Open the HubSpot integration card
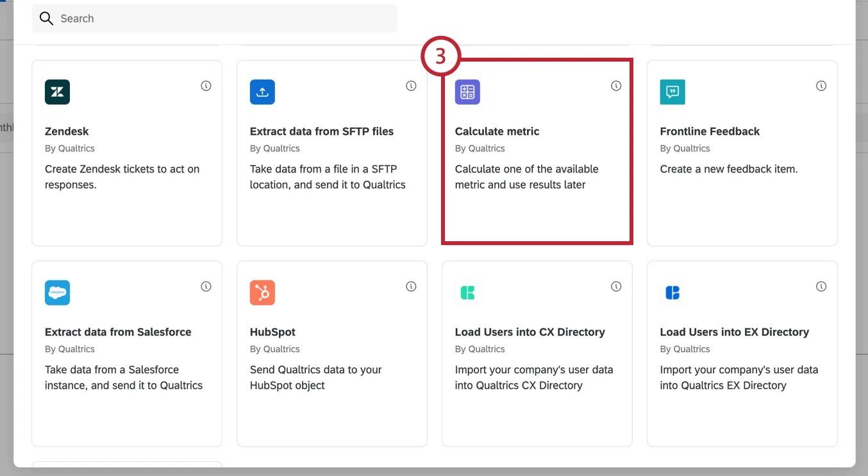 coord(331,353)
